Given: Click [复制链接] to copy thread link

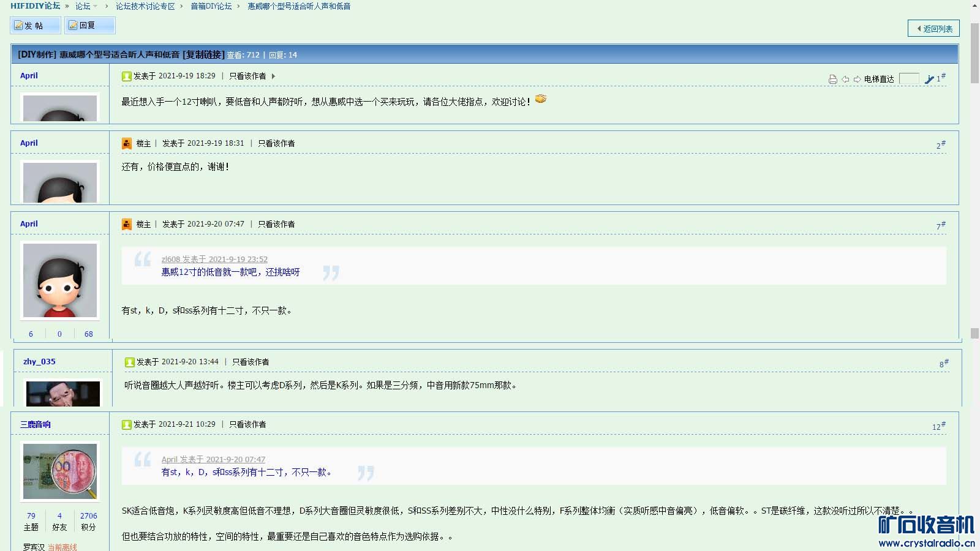Looking at the screenshot, I should tap(203, 54).
